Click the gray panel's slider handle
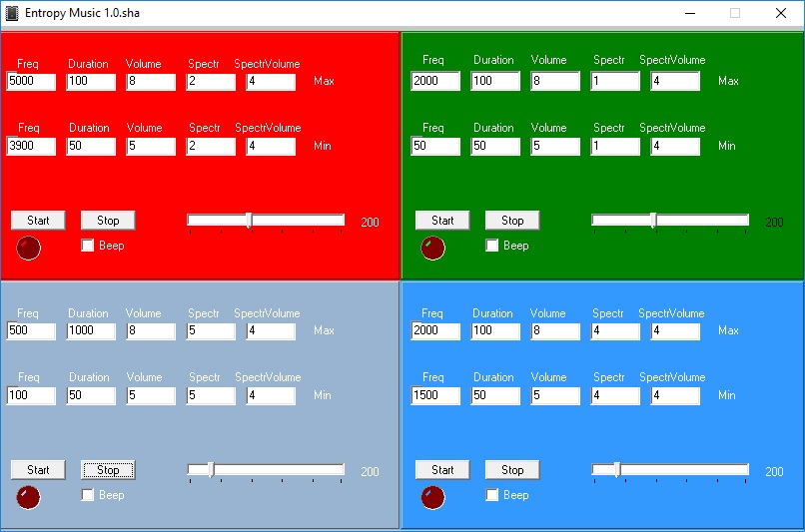805x532 pixels. coord(211,470)
